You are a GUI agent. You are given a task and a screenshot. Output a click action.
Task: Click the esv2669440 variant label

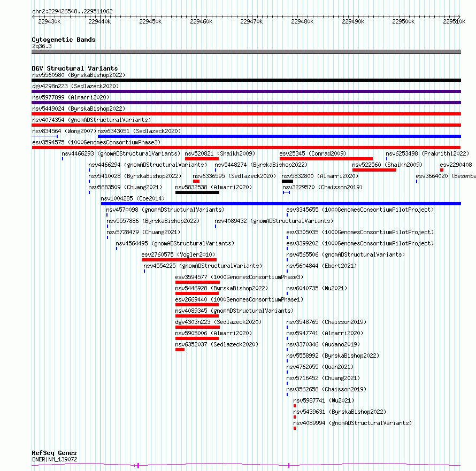click(x=239, y=299)
